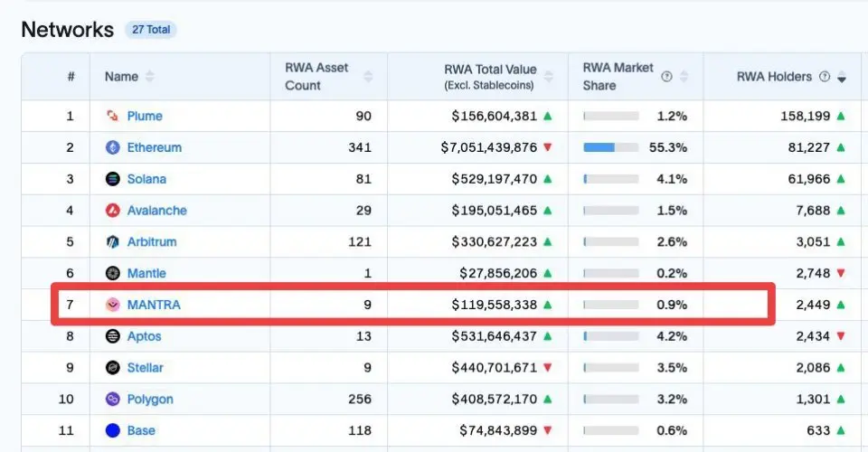Open RWA Market Share help tooltip icon
This screenshot has width=868, height=452.
666,76
